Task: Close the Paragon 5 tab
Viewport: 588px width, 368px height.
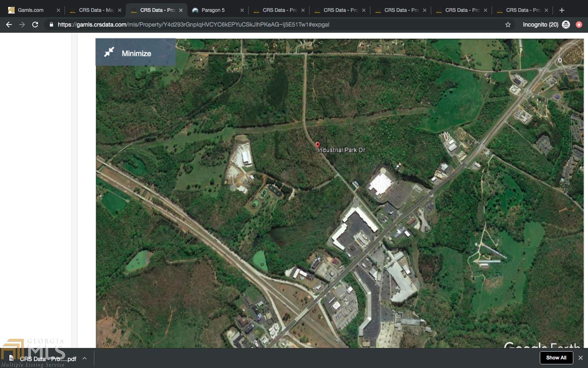Action: [x=242, y=10]
